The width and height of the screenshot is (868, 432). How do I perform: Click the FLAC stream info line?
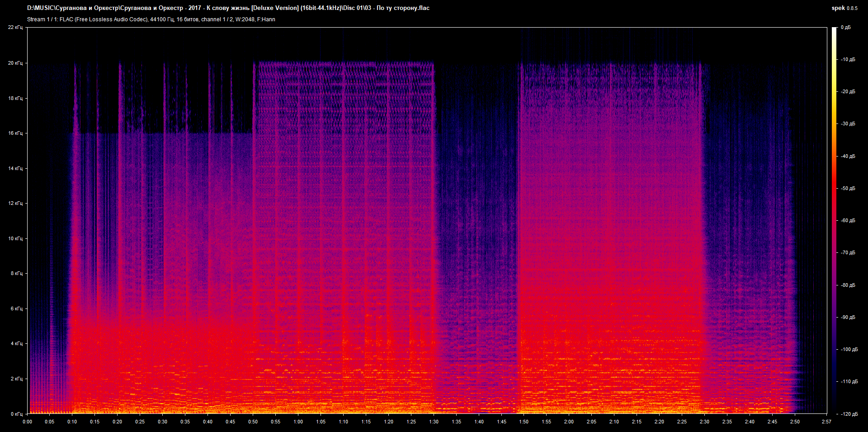(x=151, y=19)
